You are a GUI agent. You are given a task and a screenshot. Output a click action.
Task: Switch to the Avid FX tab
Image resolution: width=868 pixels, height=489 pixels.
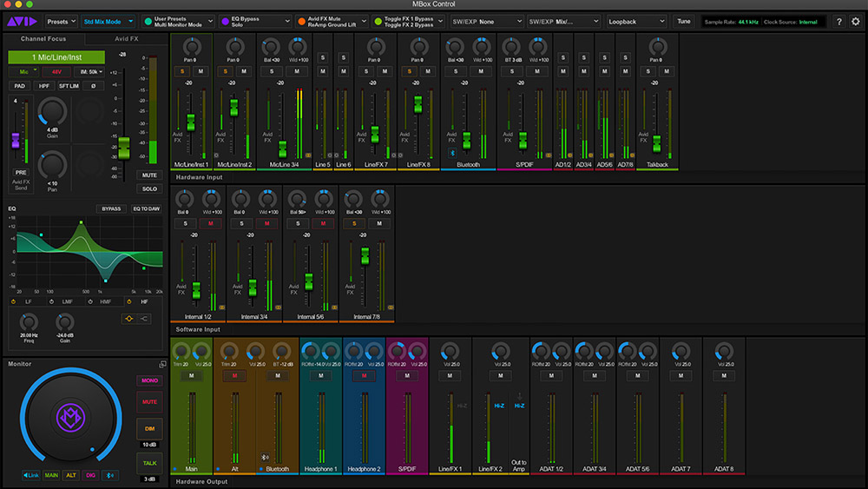point(127,39)
